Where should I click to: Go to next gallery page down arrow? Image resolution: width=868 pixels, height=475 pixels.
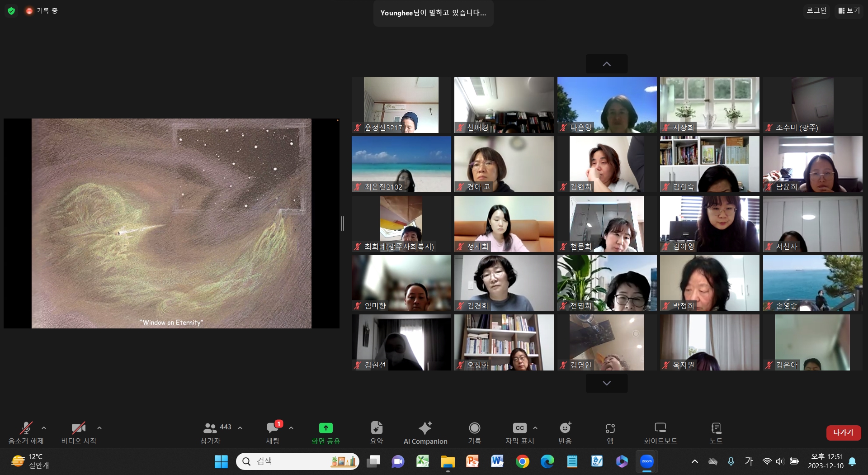pyautogui.click(x=607, y=383)
